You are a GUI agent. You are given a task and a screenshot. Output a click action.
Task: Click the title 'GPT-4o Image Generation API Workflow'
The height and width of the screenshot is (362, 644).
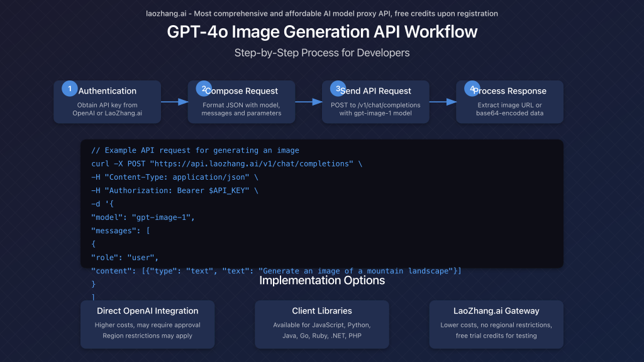pyautogui.click(x=322, y=32)
